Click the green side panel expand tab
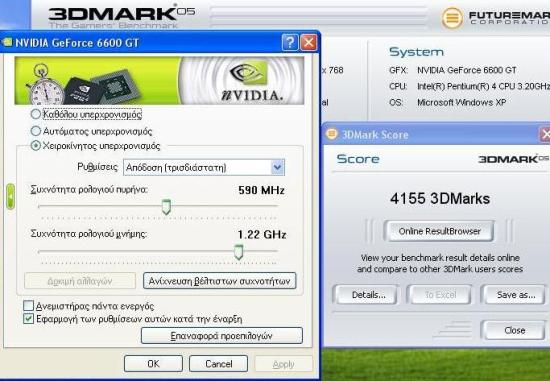Screen dimensions: 550x381 11,197
